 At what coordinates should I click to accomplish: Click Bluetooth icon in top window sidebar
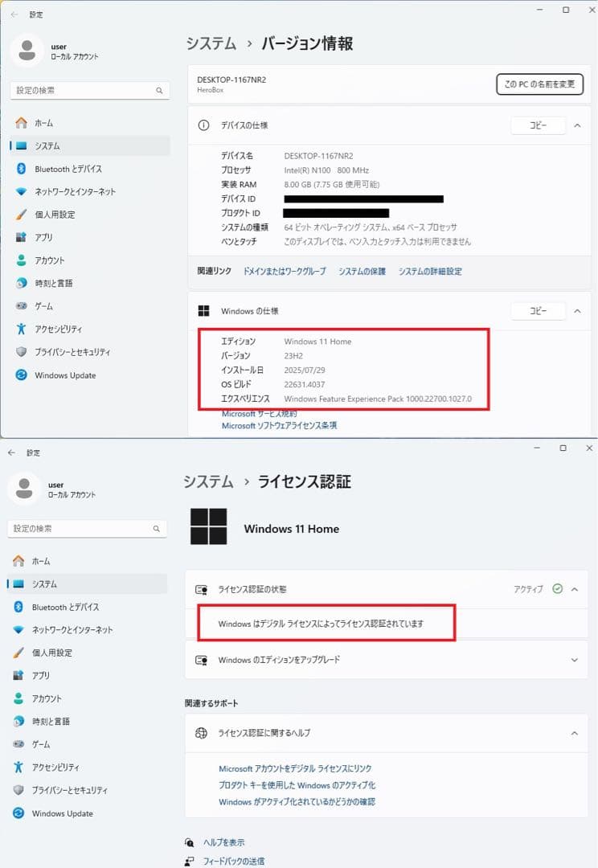pyautogui.click(x=21, y=169)
